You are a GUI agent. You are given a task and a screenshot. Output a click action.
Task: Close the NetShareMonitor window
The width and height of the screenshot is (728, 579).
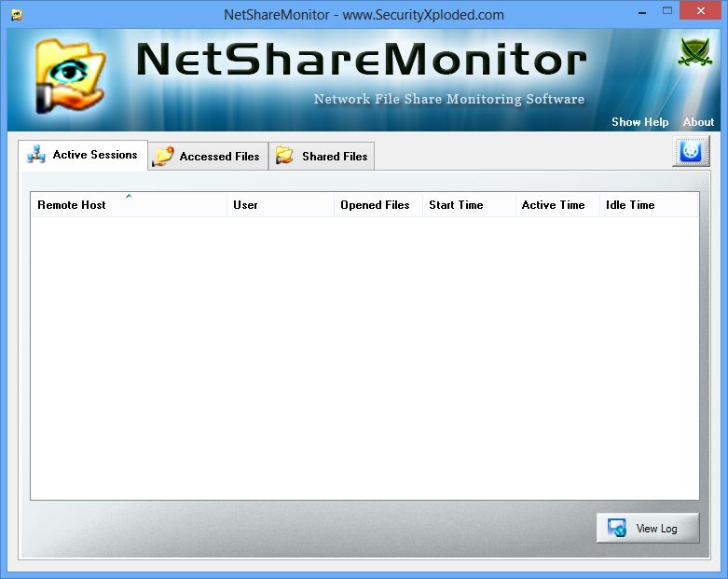click(x=701, y=10)
